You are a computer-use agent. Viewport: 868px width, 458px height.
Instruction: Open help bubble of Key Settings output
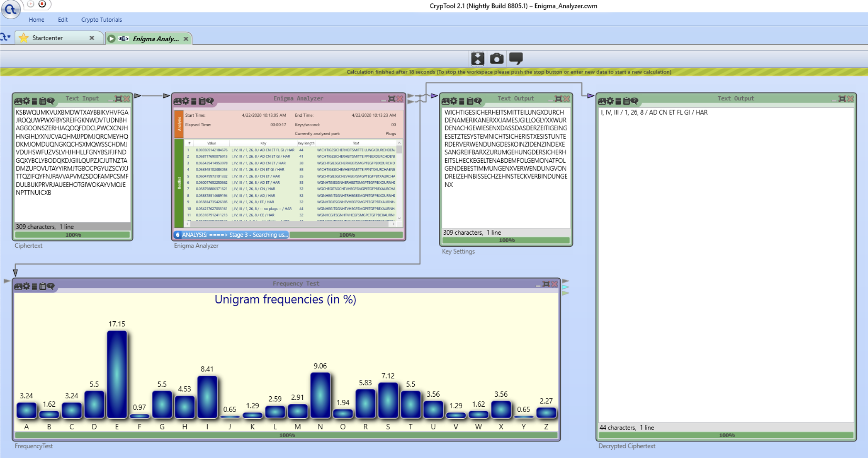coord(478,101)
